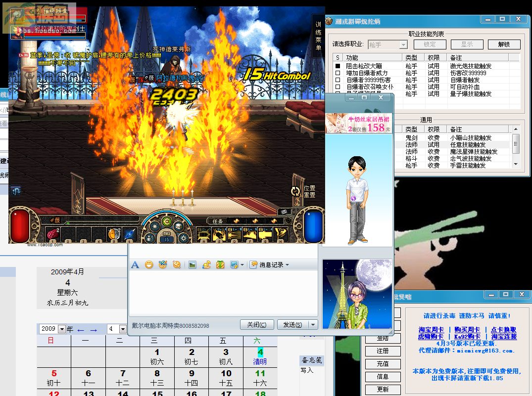Toggle checkbox for 自爆者99999伤害 skill row
Screen dimensions: 532x396
(338, 80)
